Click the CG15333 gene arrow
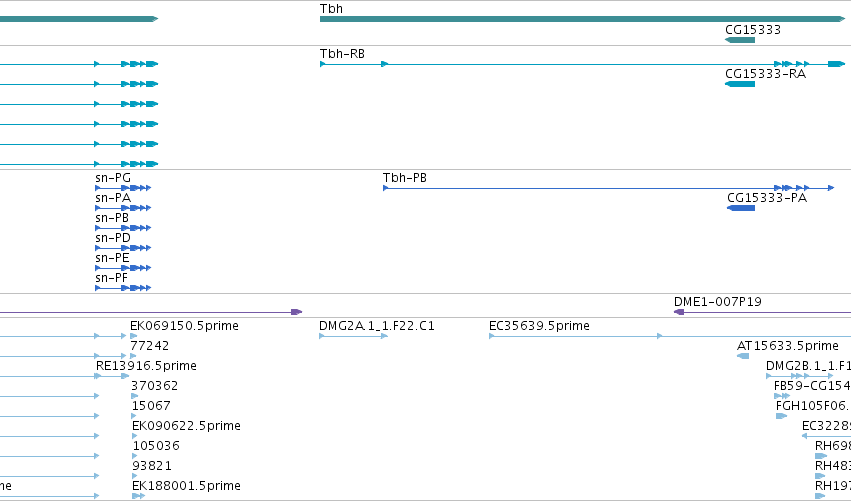 coord(740,40)
